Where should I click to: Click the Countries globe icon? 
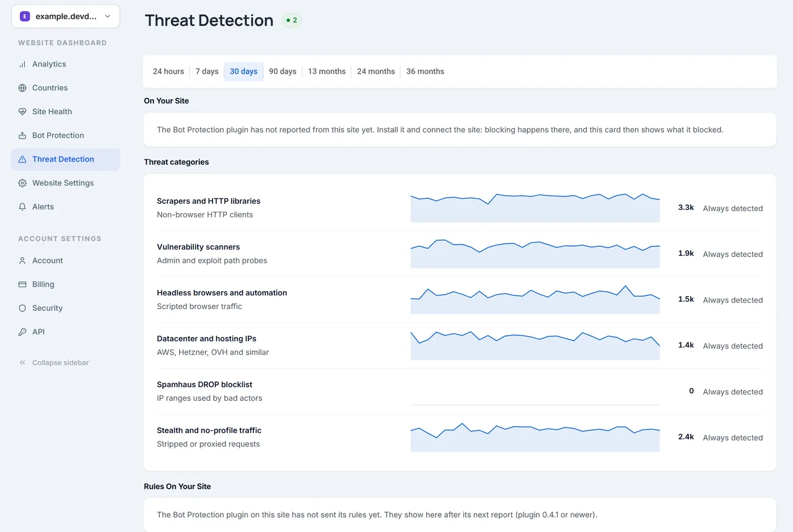(22, 88)
